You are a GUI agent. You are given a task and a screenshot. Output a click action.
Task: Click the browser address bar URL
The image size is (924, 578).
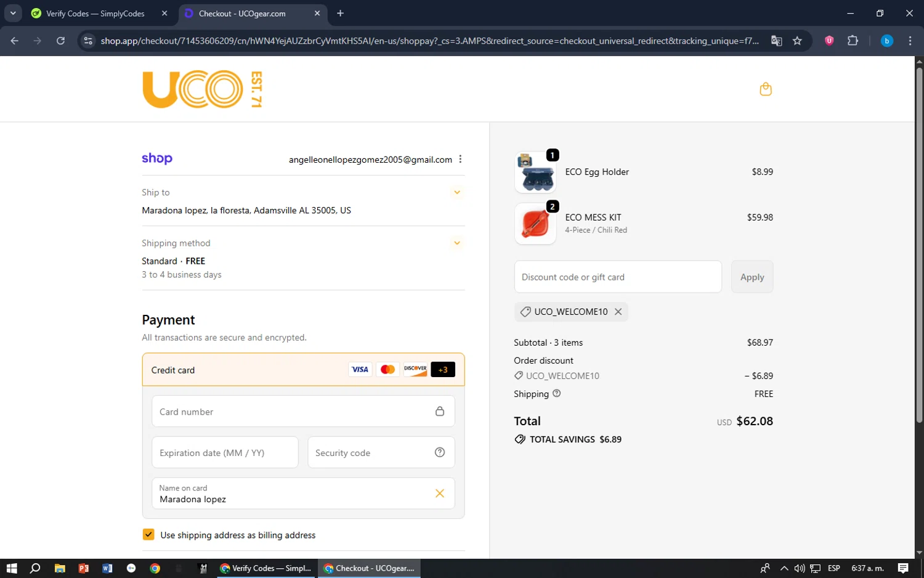pyautogui.click(x=429, y=41)
